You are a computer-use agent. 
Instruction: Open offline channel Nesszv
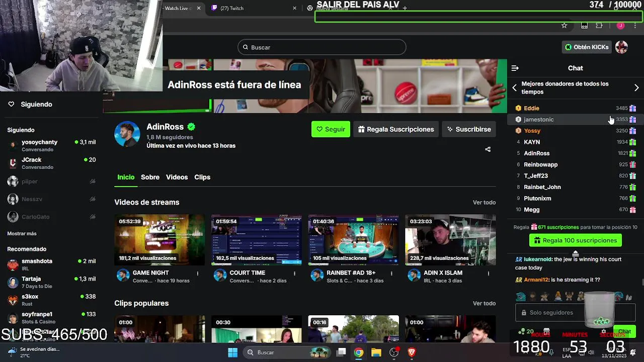[x=51, y=199]
